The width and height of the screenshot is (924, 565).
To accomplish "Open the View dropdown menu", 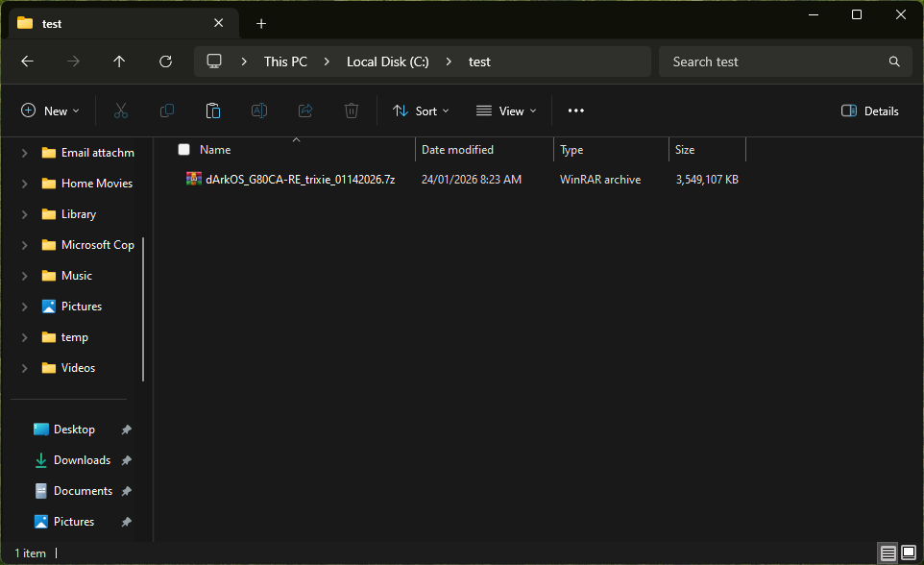I will pyautogui.click(x=506, y=111).
